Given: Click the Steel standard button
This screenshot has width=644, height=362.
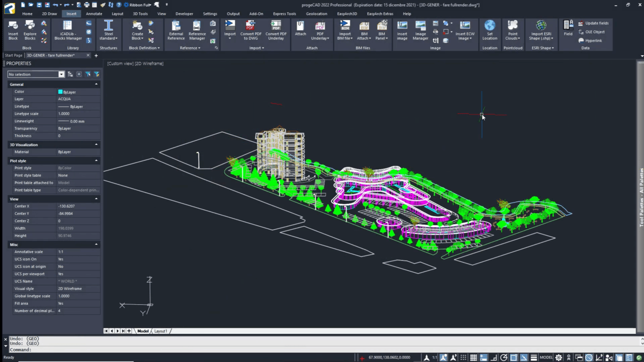Looking at the screenshot, I should [109, 30].
